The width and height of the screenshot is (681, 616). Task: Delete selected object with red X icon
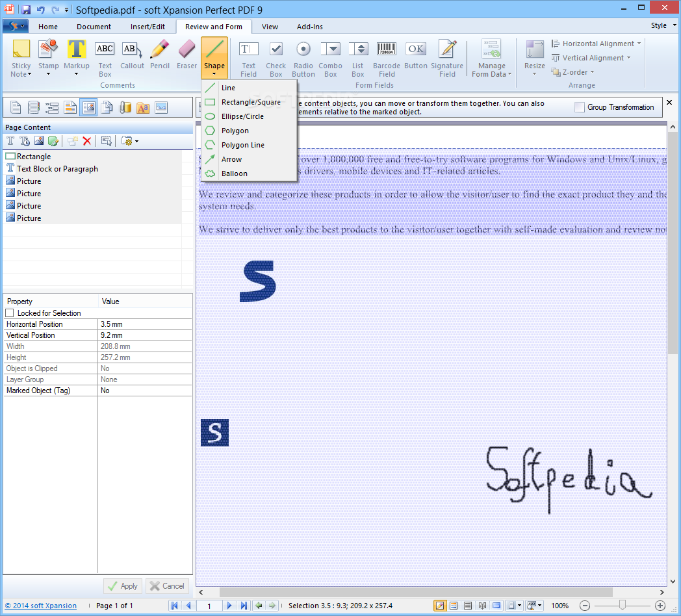tap(87, 141)
